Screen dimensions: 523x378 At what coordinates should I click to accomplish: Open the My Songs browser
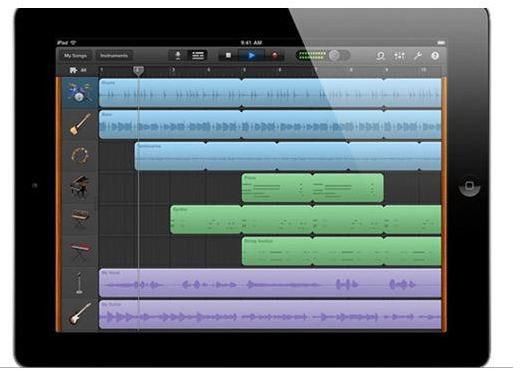point(75,56)
